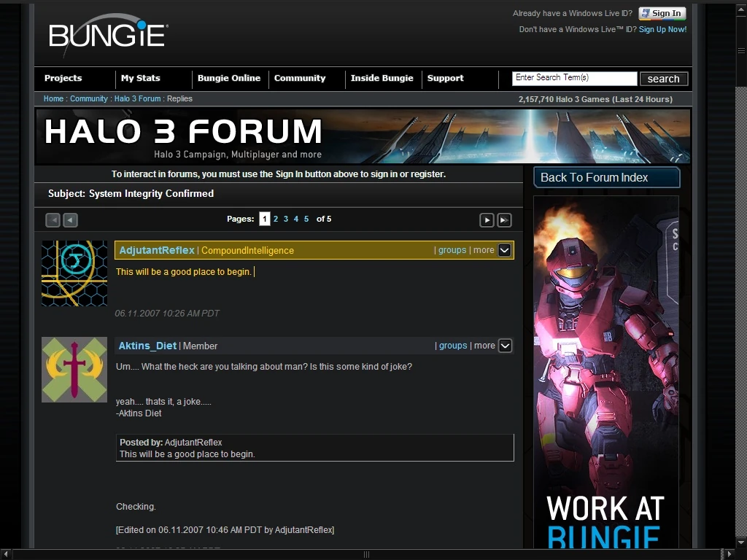747x560 pixels.
Task: Click 'Subject: System Integrity Confirmed' title
Action: click(131, 194)
